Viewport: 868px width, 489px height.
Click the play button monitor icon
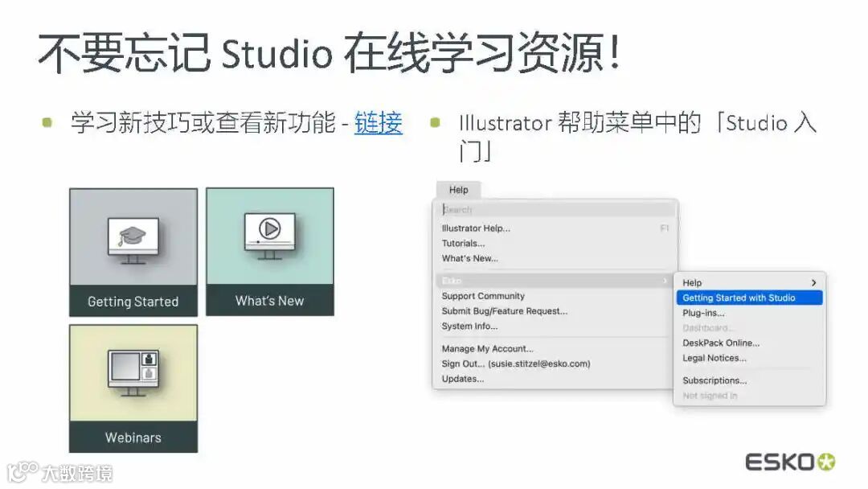(x=269, y=236)
